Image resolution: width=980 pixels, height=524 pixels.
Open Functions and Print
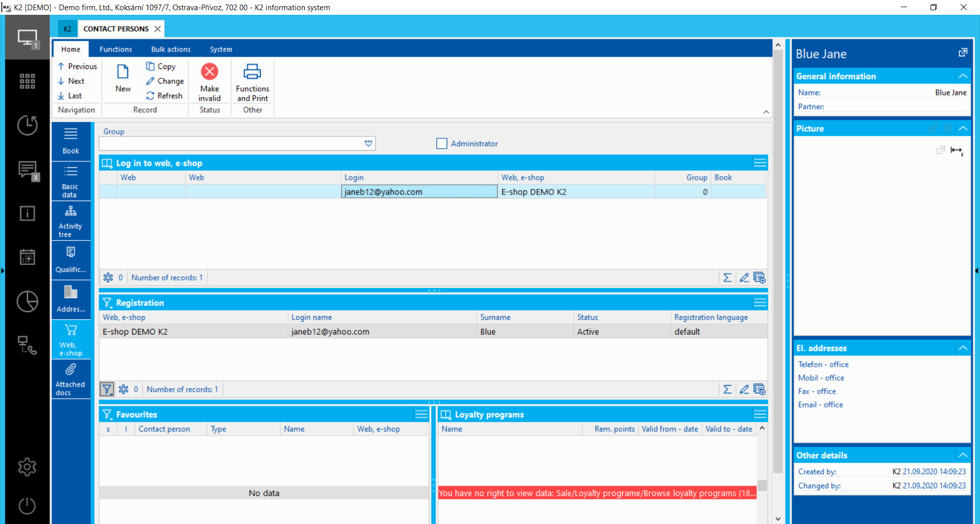(252, 83)
